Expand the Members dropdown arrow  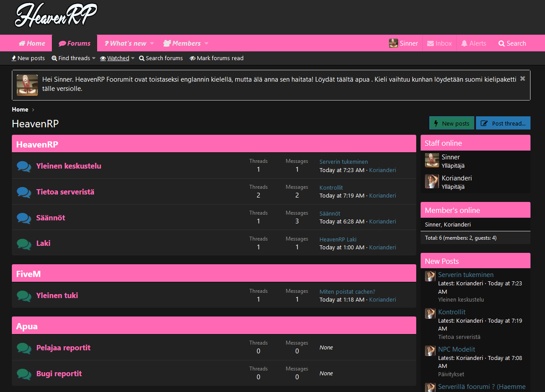coord(207,43)
